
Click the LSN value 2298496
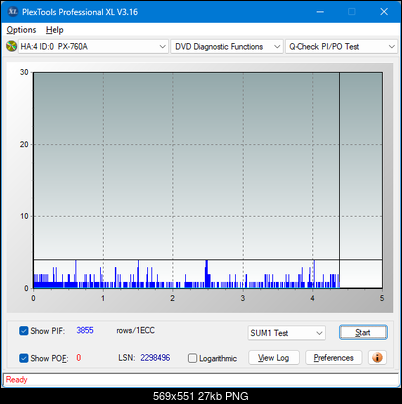pyautogui.click(x=155, y=358)
